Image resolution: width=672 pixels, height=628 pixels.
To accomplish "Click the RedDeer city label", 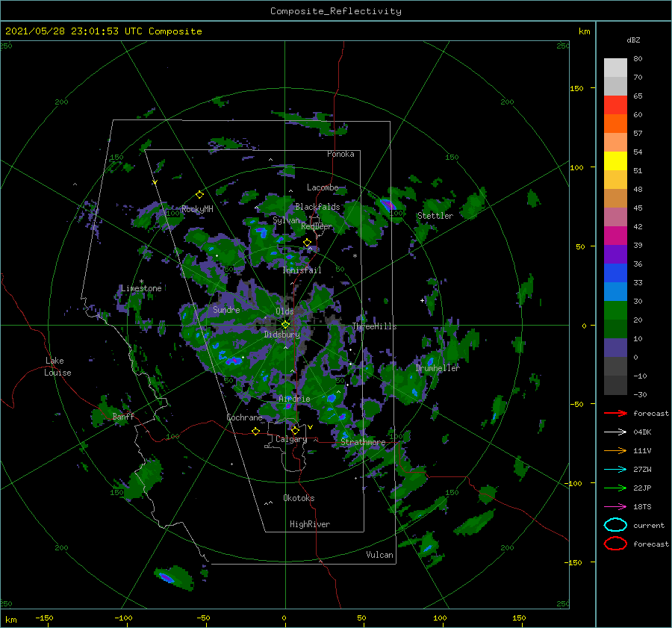I will pos(317,226).
